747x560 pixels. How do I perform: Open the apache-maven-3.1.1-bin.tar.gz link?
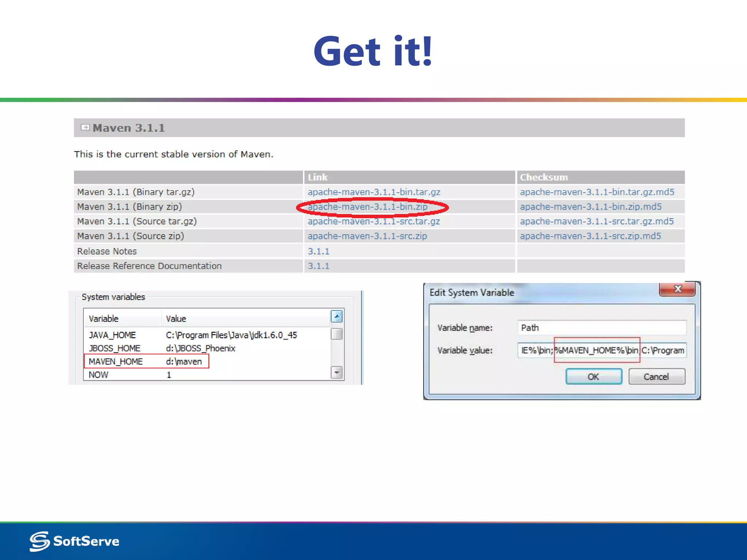pos(374,192)
